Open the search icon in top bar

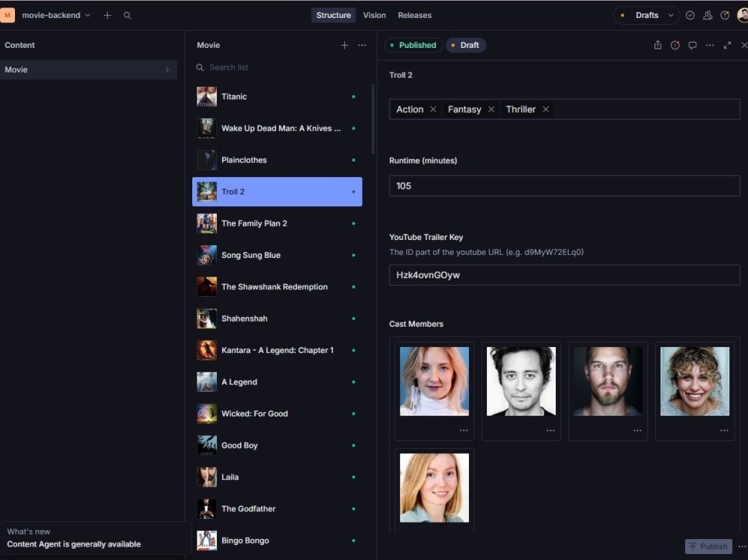(x=127, y=15)
